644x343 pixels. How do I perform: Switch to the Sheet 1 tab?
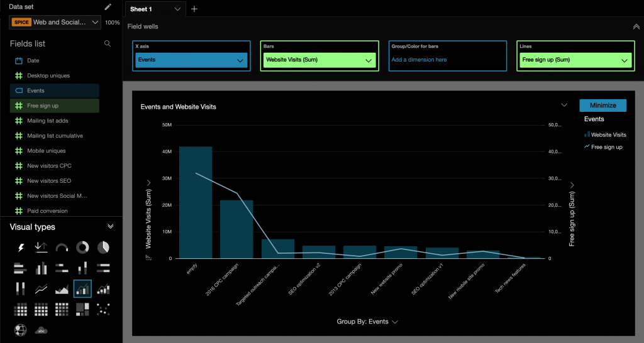[x=148, y=9]
